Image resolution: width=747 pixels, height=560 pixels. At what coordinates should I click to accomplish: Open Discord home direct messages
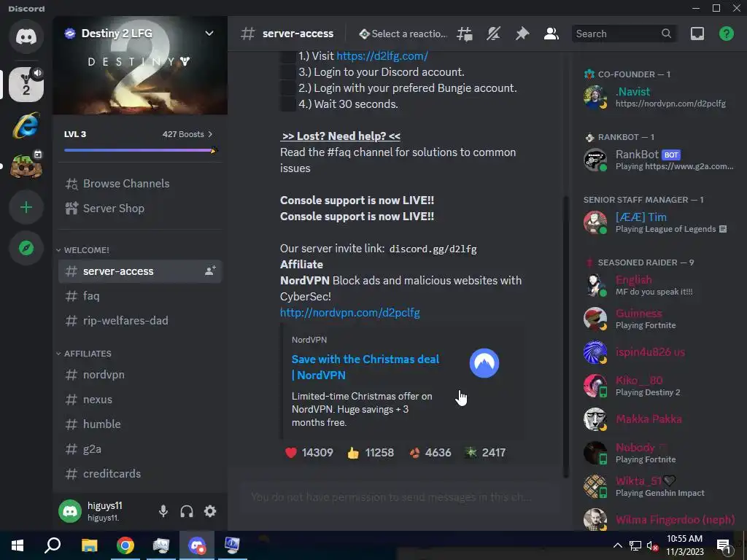click(26, 37)
